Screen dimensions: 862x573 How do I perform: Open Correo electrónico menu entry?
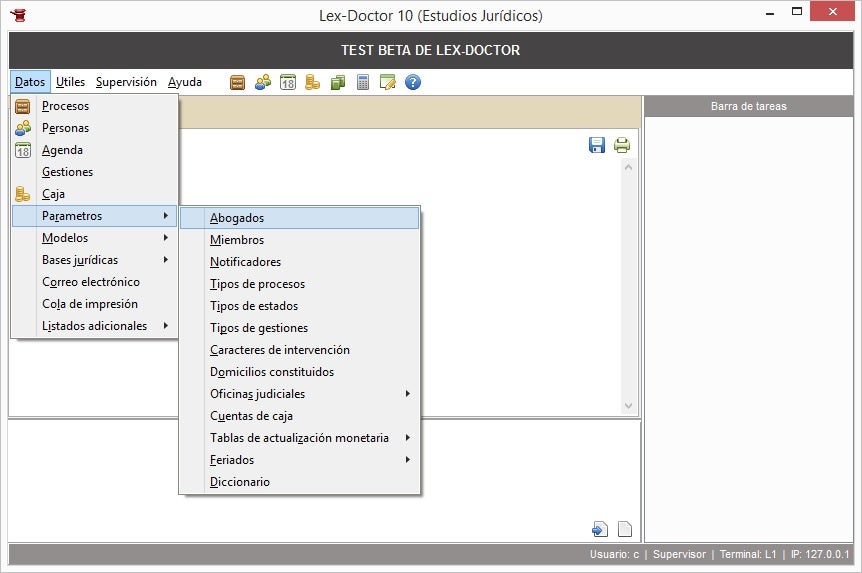pyautogui.click(x=95, y=282)
